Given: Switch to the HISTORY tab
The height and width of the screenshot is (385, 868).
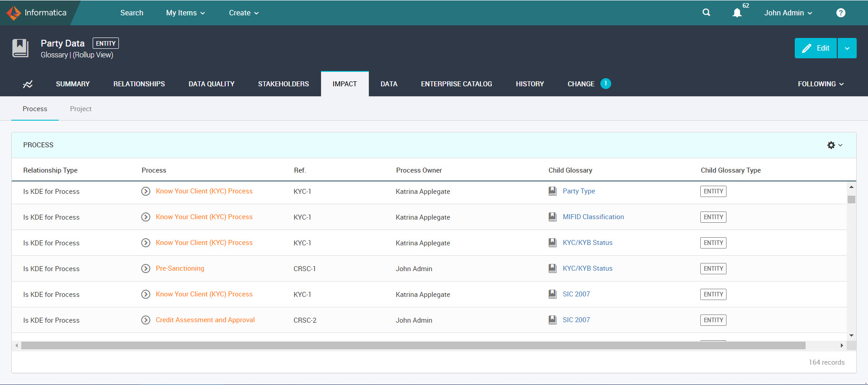Looking at the screenshot, I should coord(530,84).
